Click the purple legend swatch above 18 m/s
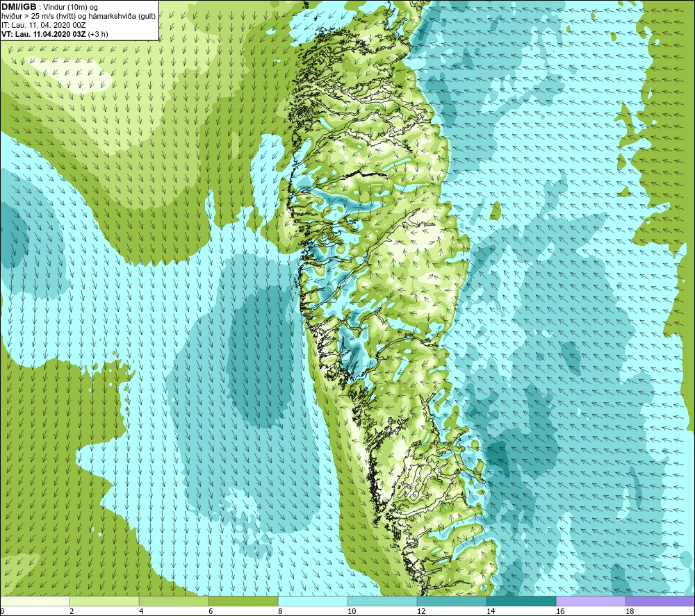The height and width of the screenshot is (616, 695). click(660, 601)
